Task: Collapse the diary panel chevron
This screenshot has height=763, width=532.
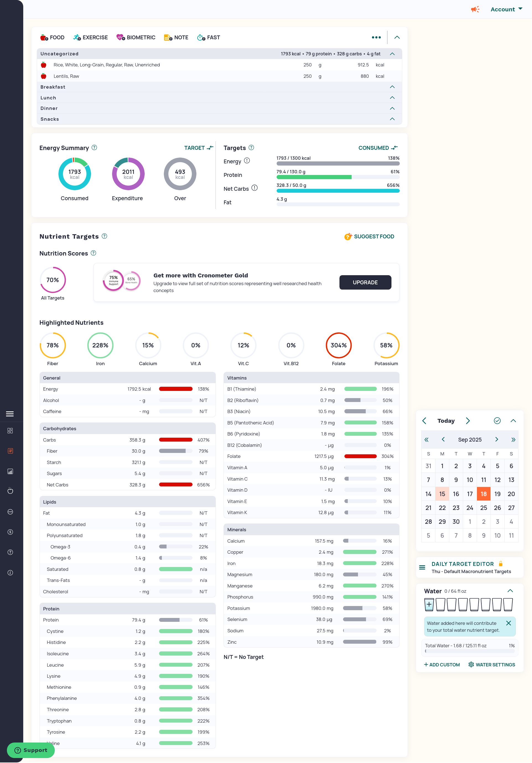Action: [397, 37]
